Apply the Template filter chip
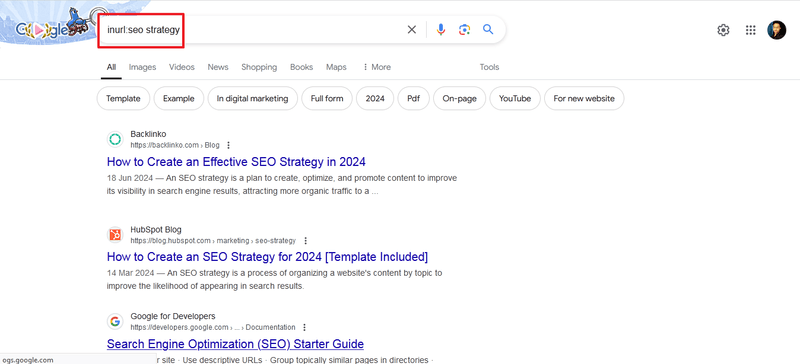This screenshot has width=800, height=364. tap(123, 99)
